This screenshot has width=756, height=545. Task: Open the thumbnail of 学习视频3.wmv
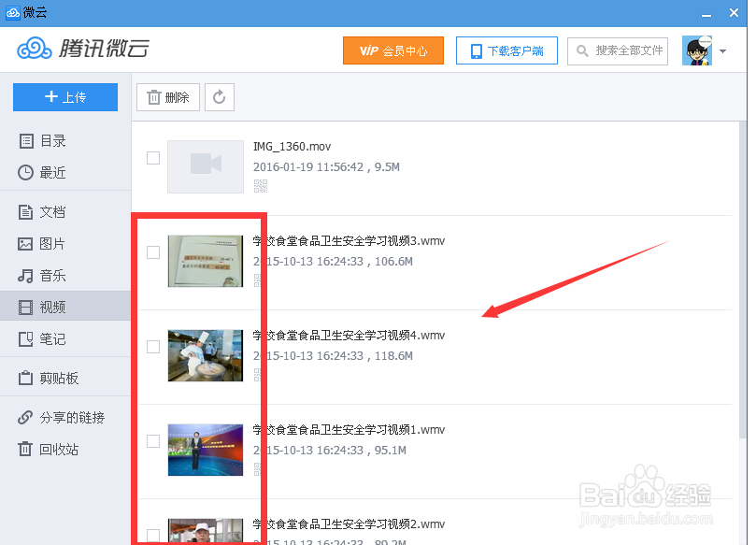tap(206, 261)
